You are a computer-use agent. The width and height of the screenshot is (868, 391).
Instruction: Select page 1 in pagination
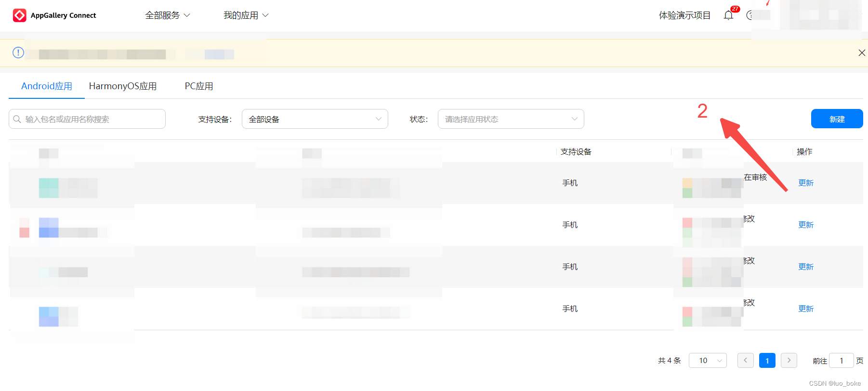(767, 361)
